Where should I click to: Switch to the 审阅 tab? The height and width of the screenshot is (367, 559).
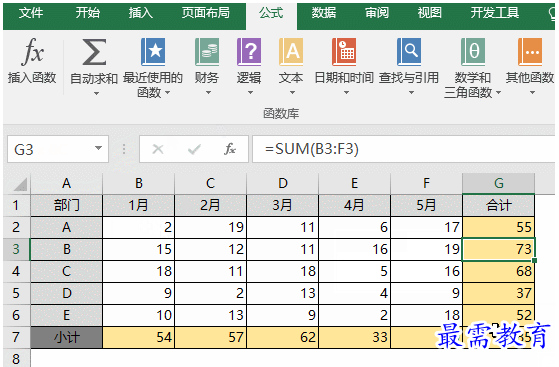pos(377,13)
